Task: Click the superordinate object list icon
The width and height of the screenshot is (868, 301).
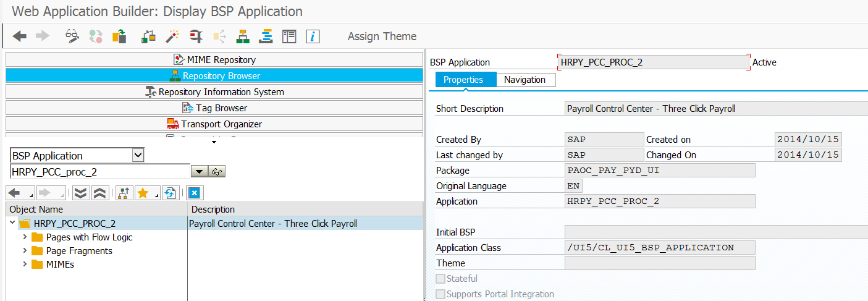Action: (124, 193)
